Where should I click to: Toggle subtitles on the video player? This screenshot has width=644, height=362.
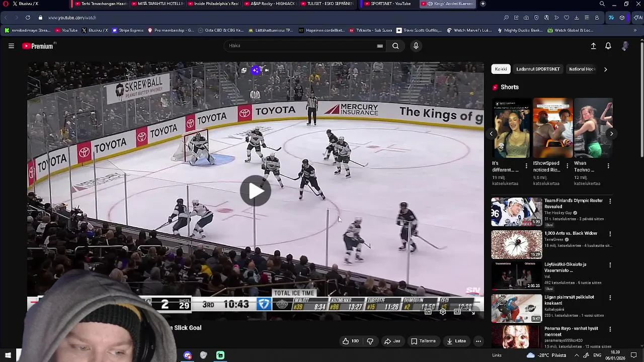click(x=428, y=312)
